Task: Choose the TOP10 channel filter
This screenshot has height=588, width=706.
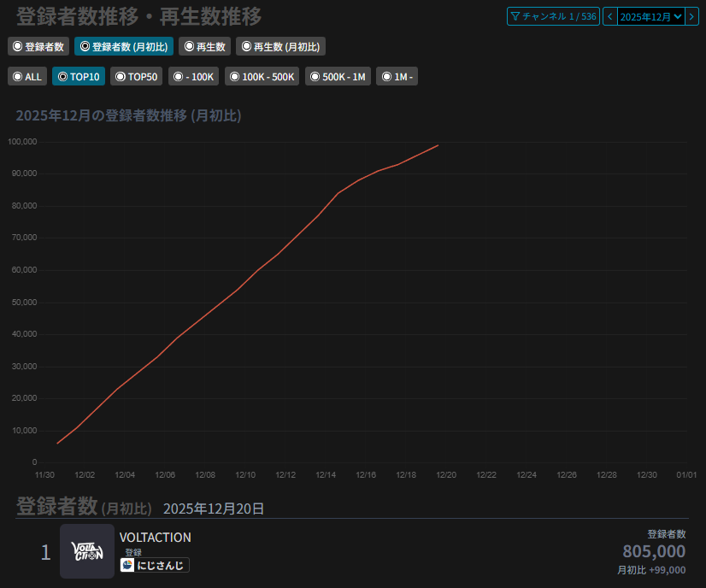Action: click(x=79, y=77)
